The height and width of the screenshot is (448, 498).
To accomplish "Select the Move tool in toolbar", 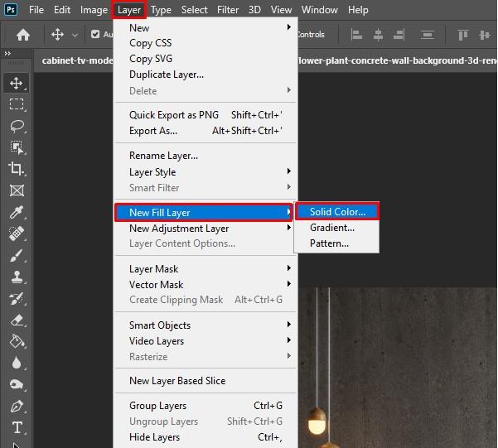I will point(17,83).
